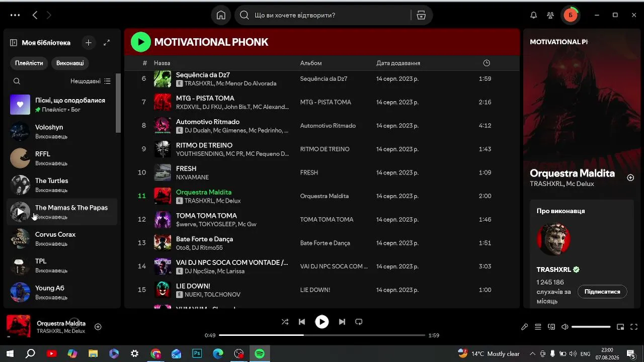Open the Пісні, що сподобалися playlist

pyautogui.click(x=61, y=105)
